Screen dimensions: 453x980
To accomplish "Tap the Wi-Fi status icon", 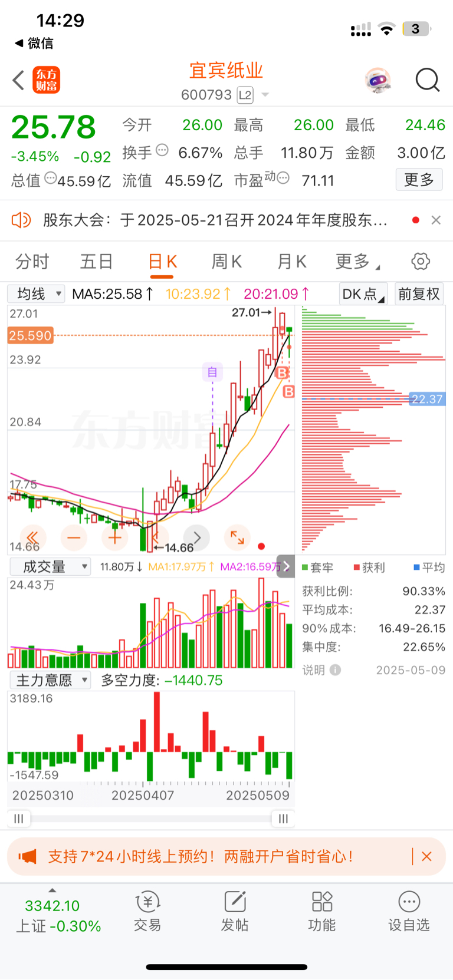I will point(387,29).
